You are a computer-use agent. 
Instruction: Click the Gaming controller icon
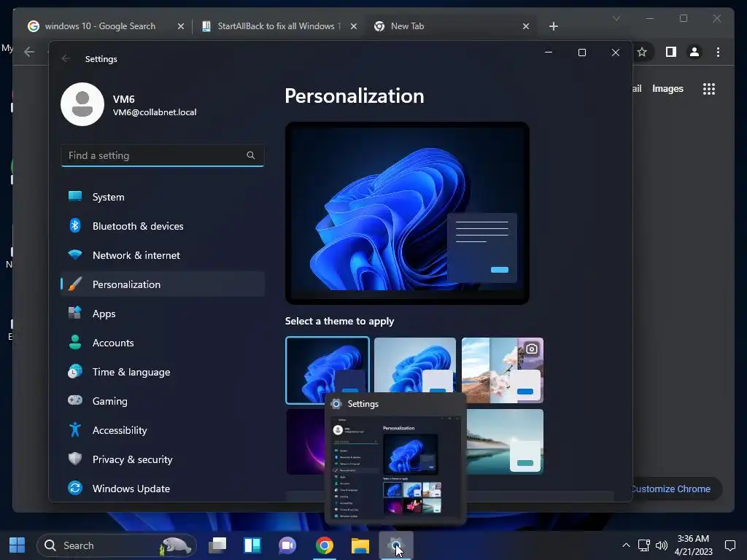point(75,400)
